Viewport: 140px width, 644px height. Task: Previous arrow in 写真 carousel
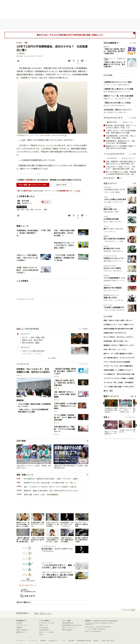coord(105,425)
